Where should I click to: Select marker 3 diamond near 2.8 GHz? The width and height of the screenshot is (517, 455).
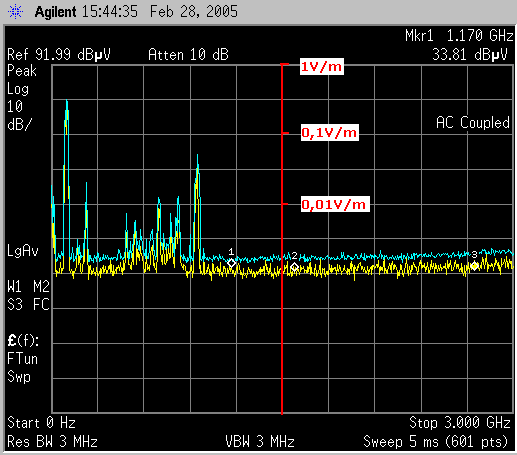point(474,266)
